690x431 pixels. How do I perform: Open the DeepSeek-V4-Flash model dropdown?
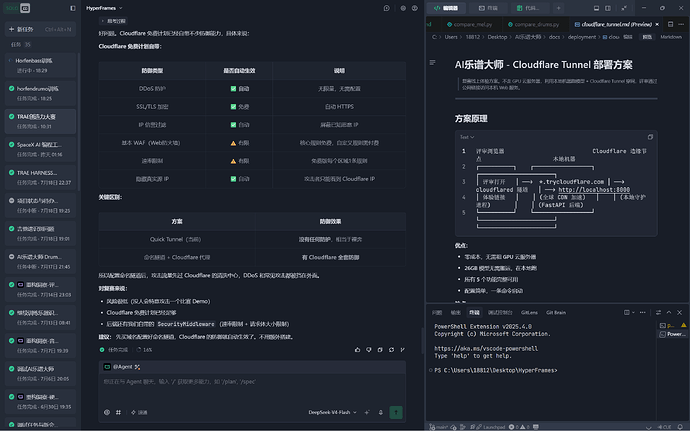click(332, 412)
